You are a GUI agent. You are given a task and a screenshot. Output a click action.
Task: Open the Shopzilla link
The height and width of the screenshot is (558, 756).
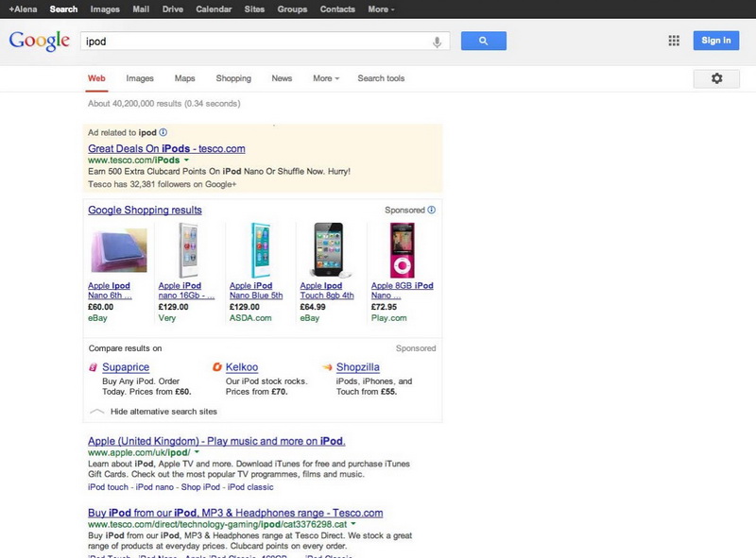(358, 367)
